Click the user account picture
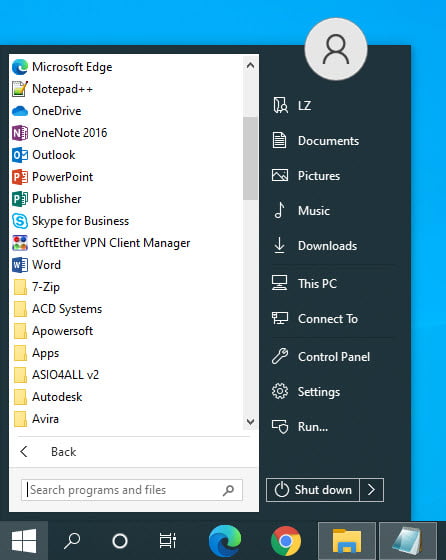Image resolution: width=446 pixels, height=560 pixels. [x=336, y=49]
